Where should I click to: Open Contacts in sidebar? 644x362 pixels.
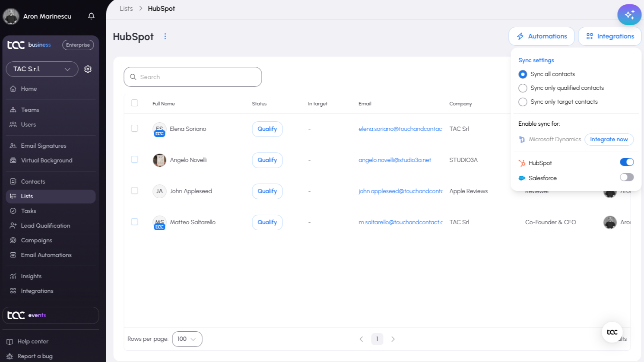pos(51,181)
